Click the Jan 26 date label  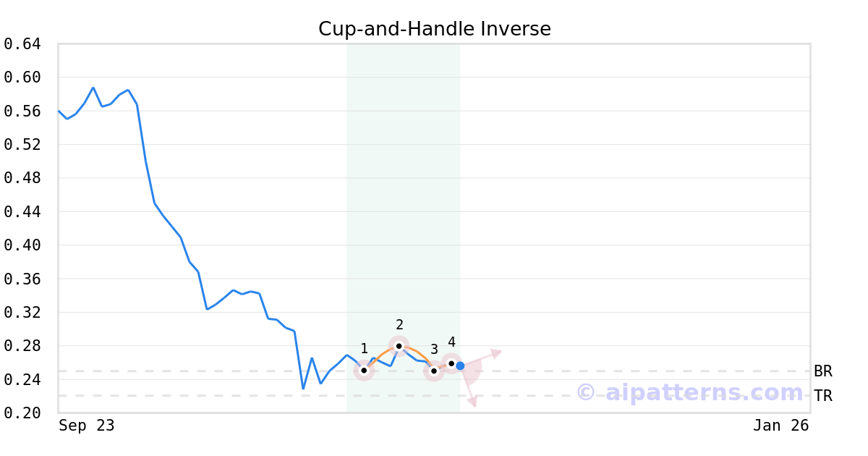click(x=780, y=426)
